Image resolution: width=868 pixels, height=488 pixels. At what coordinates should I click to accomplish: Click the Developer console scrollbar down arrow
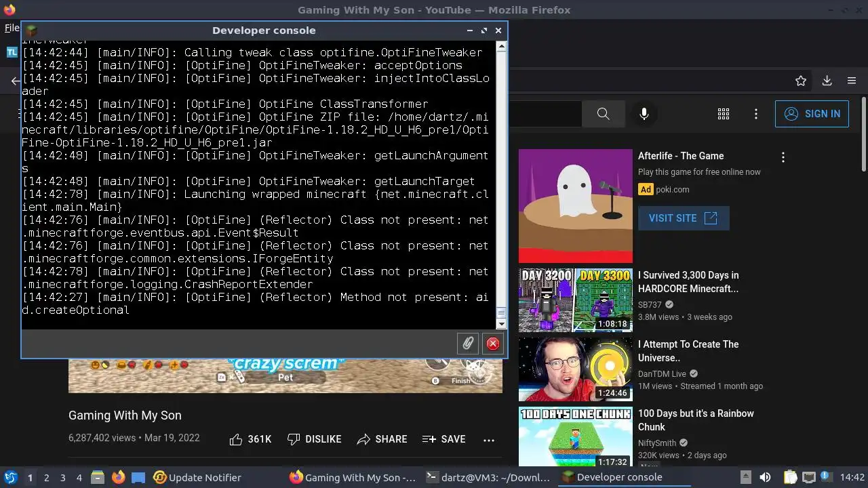501,324
